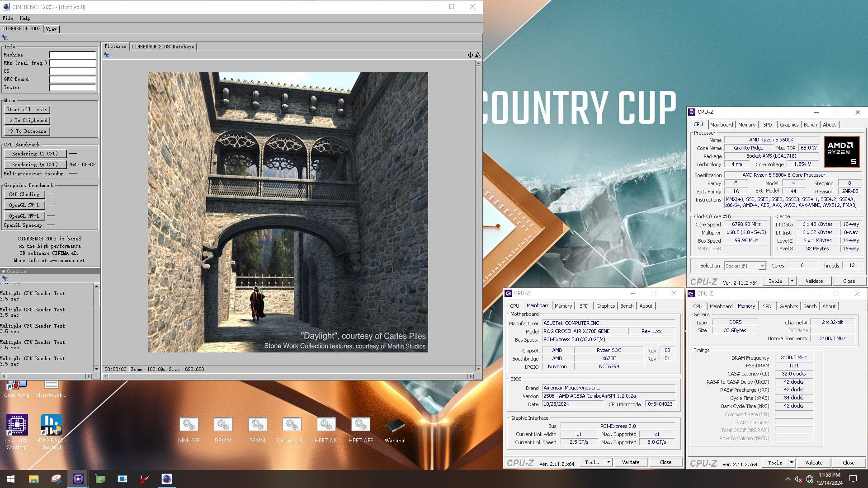868x488 pixels.
Task: Click Validate in top CPU-Z window
Action: point(814,281)
